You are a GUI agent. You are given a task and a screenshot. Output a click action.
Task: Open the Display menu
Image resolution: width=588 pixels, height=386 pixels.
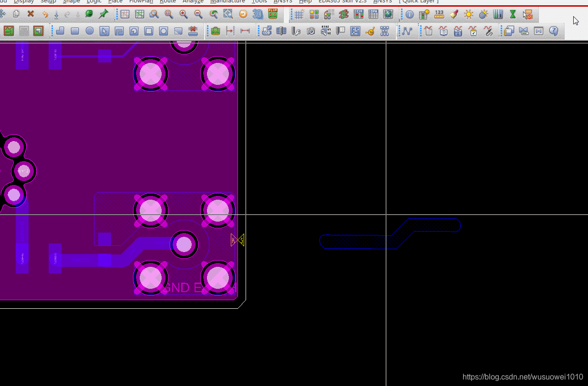pos(24,1)
